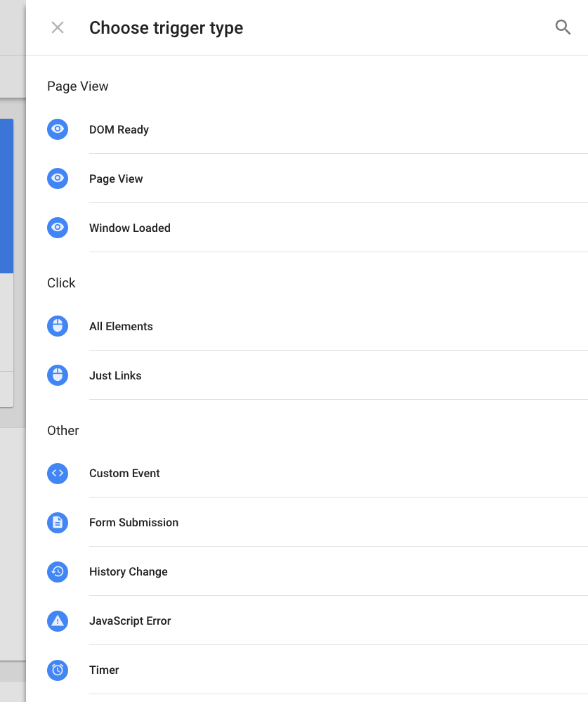
Task: Select the DOM Ready trigger type
Action: [x=119, y=130]
